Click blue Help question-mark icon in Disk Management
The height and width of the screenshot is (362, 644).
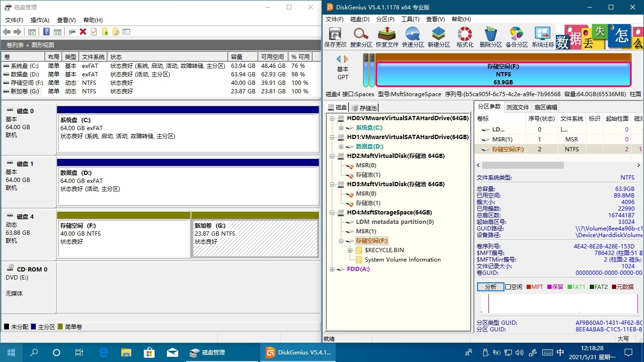click(x=46, y=32)
